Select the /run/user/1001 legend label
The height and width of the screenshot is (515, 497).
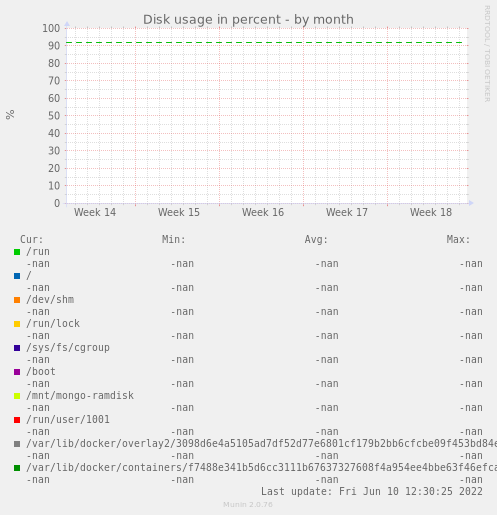(x=68, y=420)
